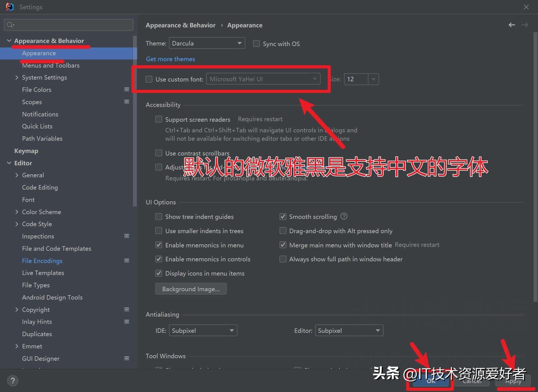Uncheck Display icons in menu items
This screenshot has height=392, width=538.
coord(159,273)
